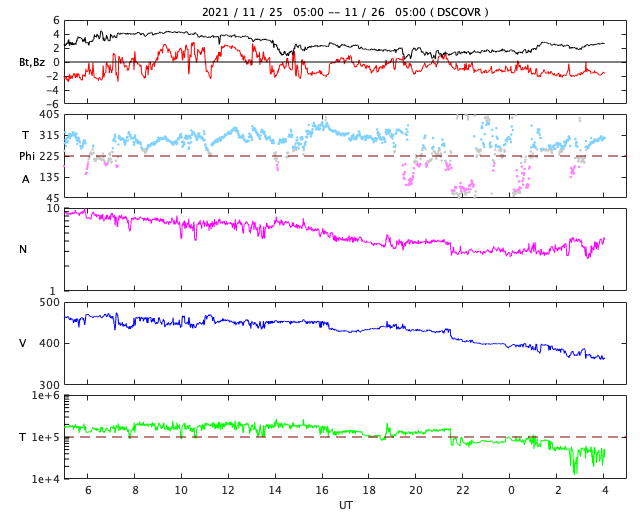Click the 300 tick in V panel
Image resolution: width=640 pixels, height=512 pixels.
pyautogui.click(x=49, y=385)
